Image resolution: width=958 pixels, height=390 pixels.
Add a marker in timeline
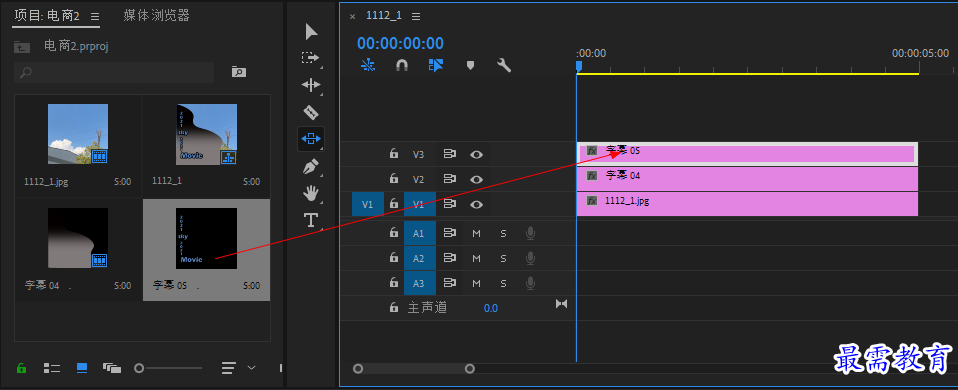click(x=470, y=65)
